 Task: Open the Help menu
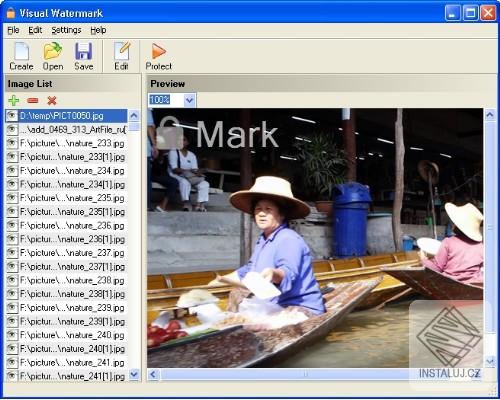98,30
